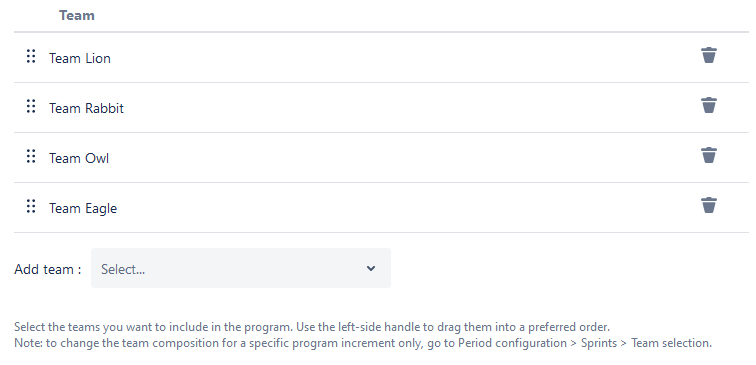This screenshot has width=756, height=365.
Task: Click the Team Eagle label
Action: pyautogui.click(x=83, y=208)
